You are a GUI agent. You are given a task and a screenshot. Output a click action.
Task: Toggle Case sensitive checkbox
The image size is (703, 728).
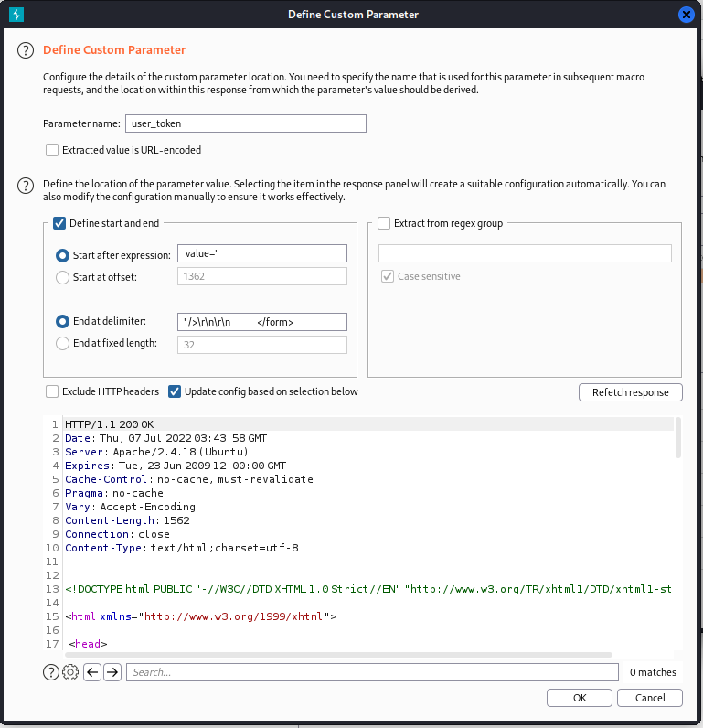pyautogui.click(x=388, y=276)
